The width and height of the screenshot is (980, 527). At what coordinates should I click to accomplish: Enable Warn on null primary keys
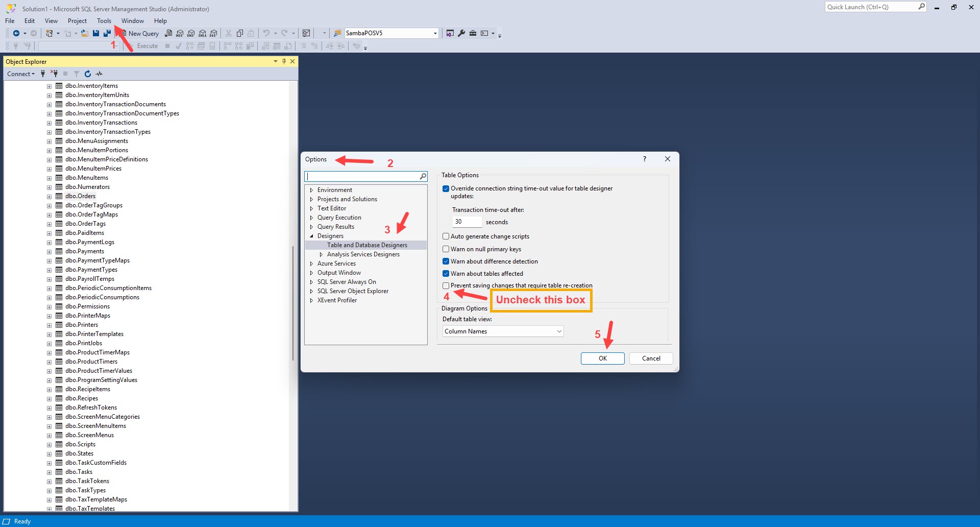pos(446,249)
